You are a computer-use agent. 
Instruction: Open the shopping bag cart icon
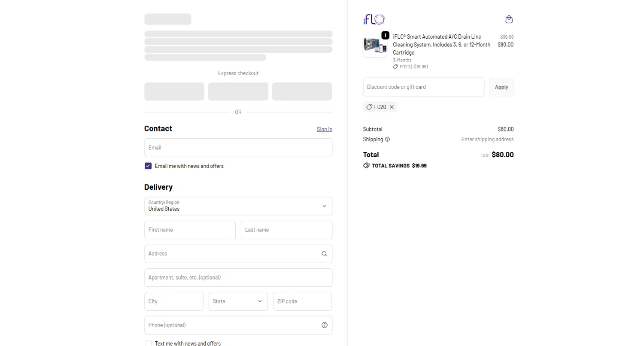[509, 19]
